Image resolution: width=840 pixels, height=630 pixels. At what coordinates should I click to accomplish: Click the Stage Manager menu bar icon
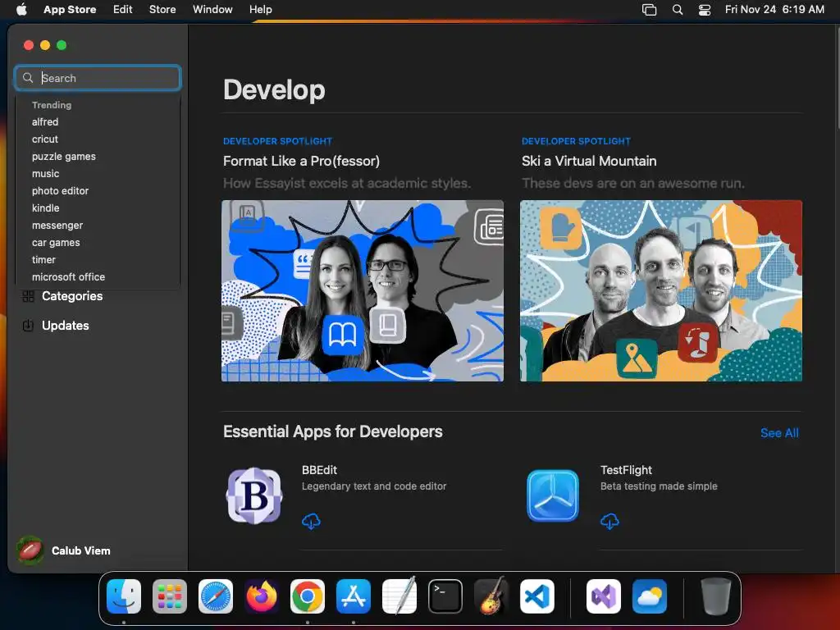click(650, 9)
